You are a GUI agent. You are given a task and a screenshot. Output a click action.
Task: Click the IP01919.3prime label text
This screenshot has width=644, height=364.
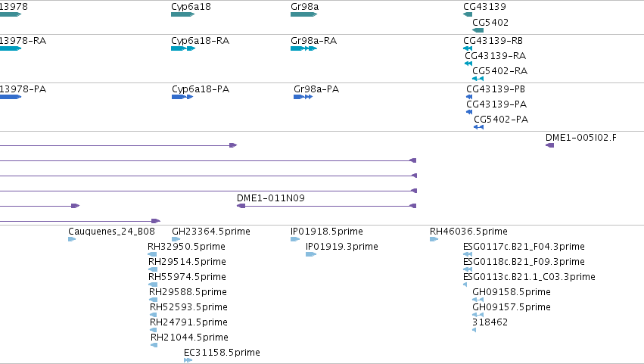tap(342, 247)
